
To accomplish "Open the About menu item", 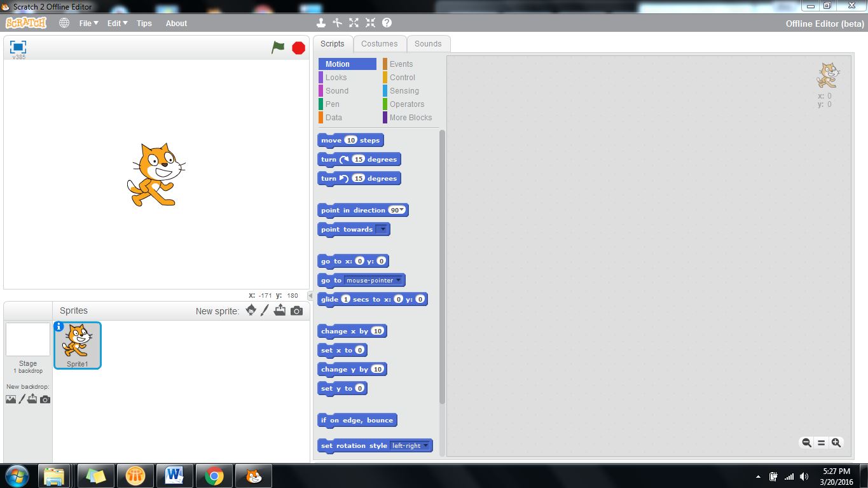I will point(176,23).
